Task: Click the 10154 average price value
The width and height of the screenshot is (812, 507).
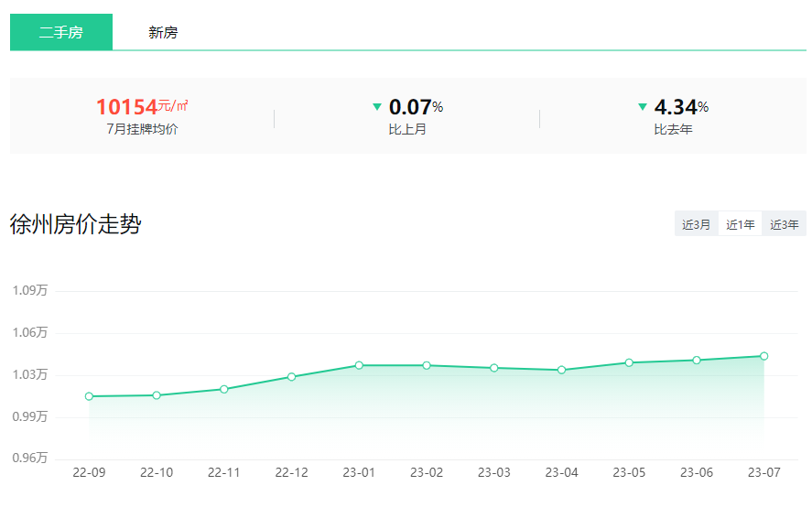Action: [127, 107]
